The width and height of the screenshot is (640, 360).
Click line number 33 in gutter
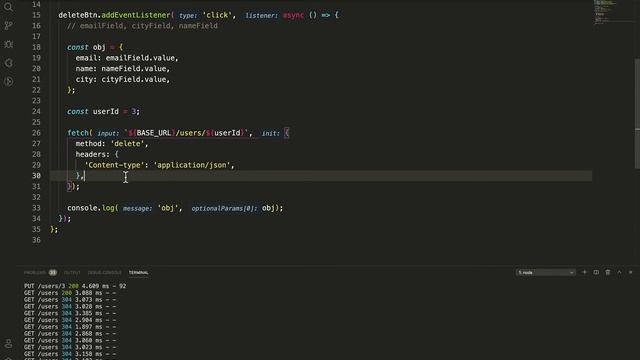(36, 208)
